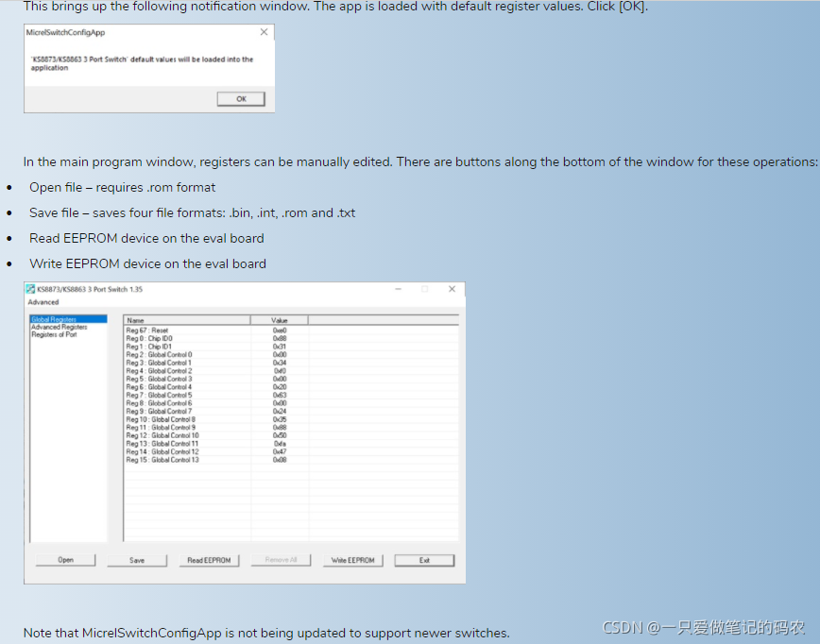Click the Name column header
The width and height of the screenshot is (820, 644).
(187, 320)
